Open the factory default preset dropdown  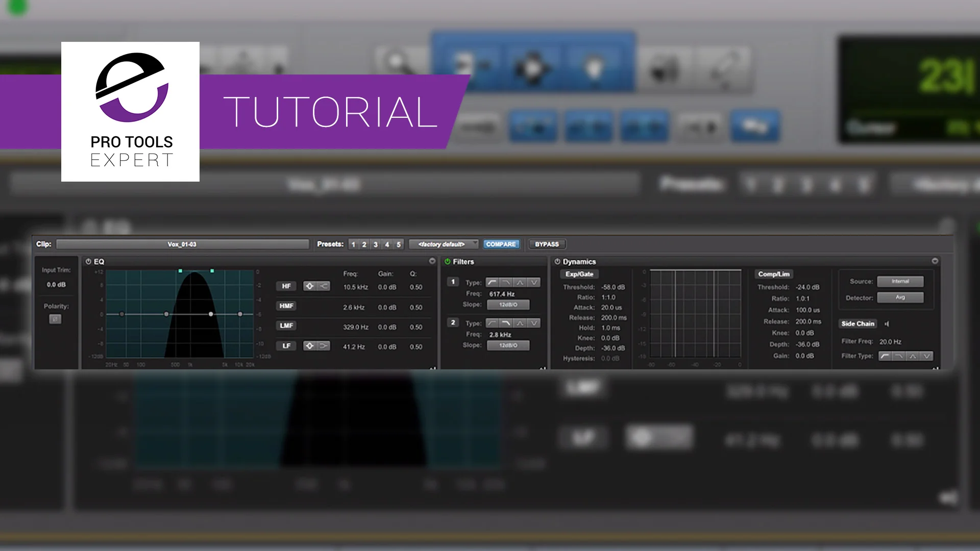click(443, 244)
